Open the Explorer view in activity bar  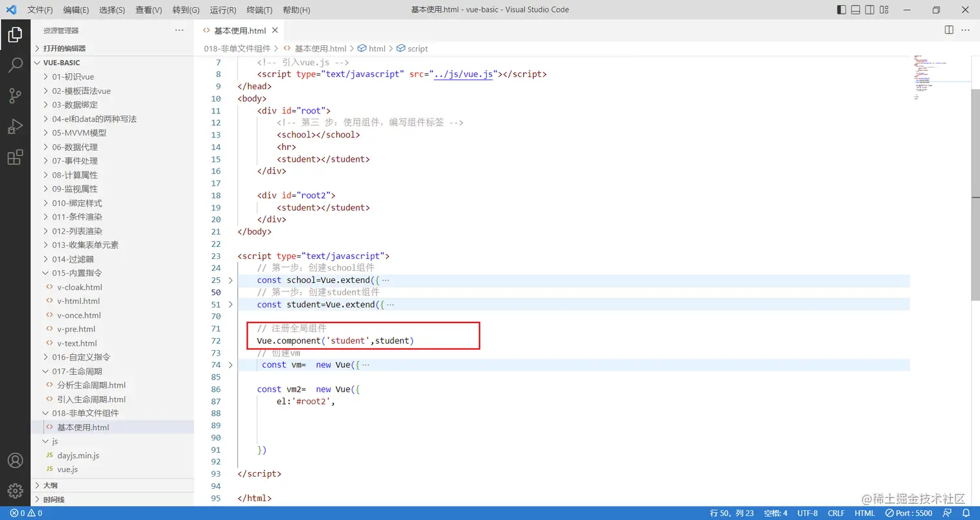tap(15, 35)
